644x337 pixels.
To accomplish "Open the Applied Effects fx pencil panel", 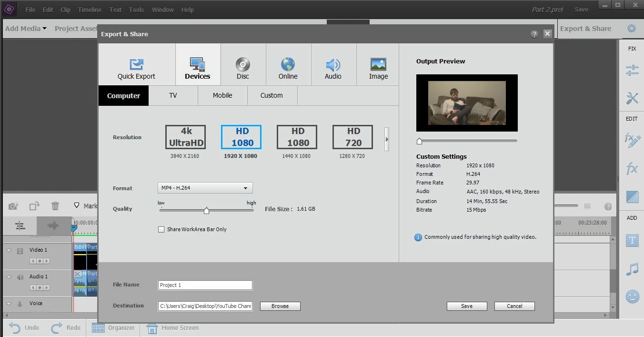I will point(632,140).
